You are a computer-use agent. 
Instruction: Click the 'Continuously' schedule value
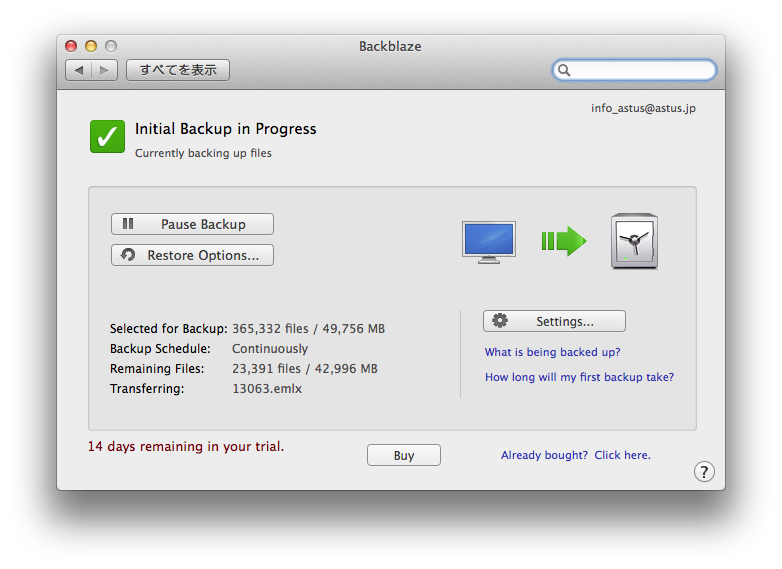click(270, 349)
